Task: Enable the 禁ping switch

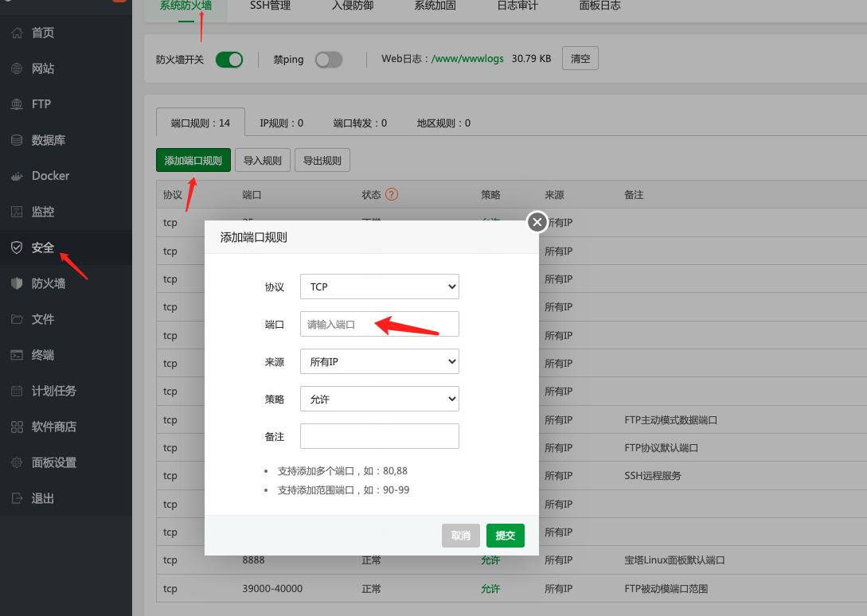Action: 329,60
